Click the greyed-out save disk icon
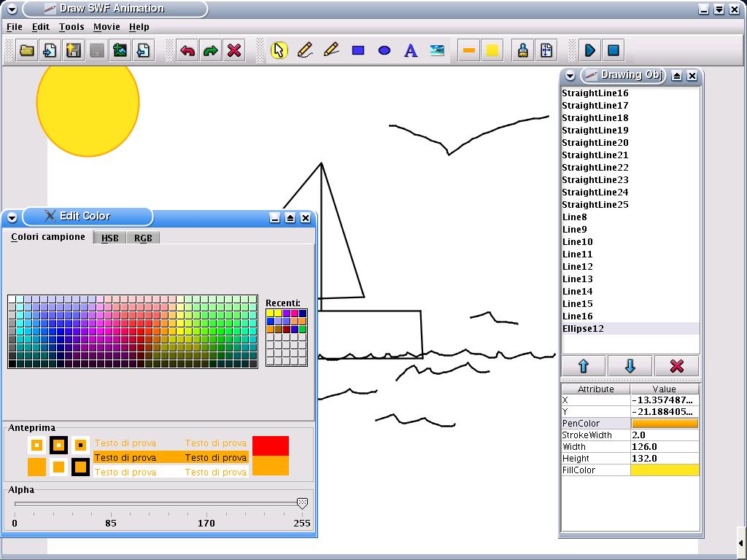747x560 pixels. (x=97, y=50)
